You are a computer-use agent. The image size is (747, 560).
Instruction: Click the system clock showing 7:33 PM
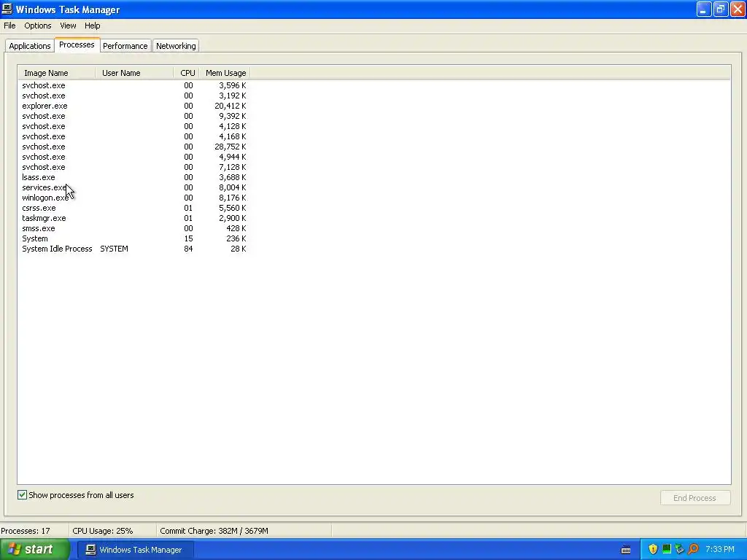720,549
